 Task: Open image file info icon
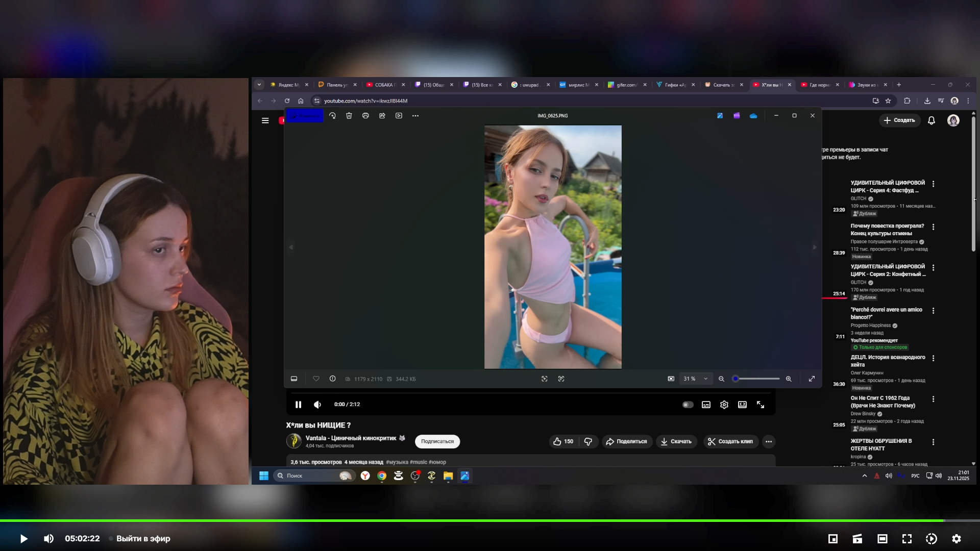pyautogui.click(x=332, y=379)
